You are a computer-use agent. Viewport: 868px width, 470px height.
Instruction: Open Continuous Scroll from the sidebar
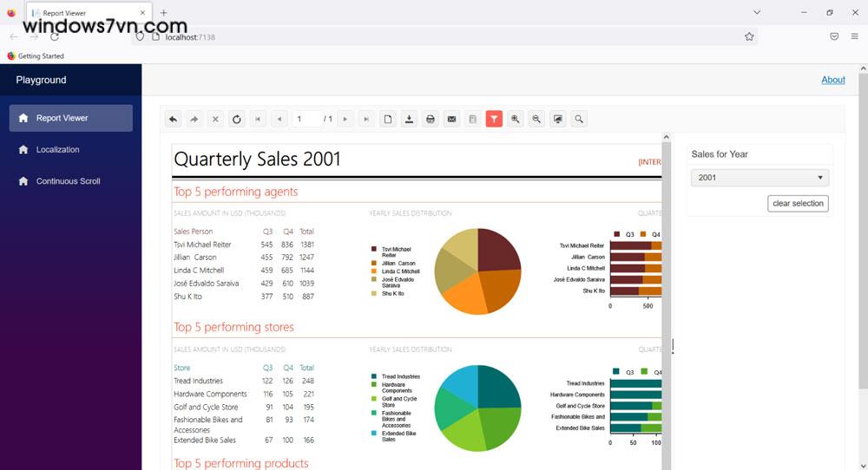pos(68,181)
